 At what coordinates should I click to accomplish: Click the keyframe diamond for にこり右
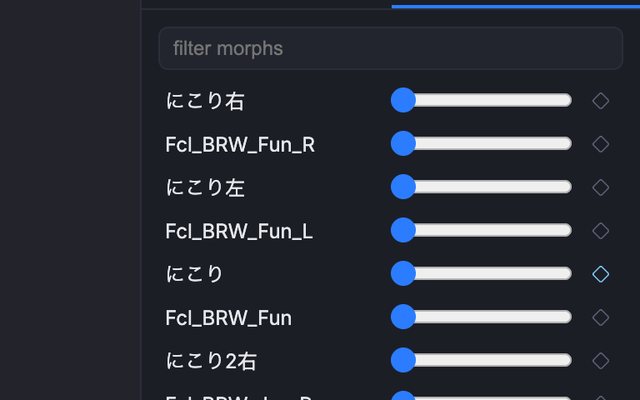point(600,101)
